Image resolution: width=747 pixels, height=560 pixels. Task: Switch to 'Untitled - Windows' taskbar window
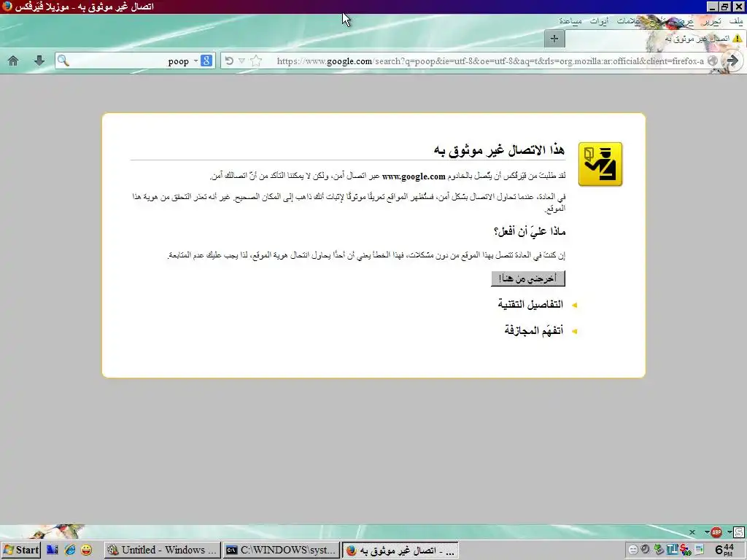click(163, 550)
